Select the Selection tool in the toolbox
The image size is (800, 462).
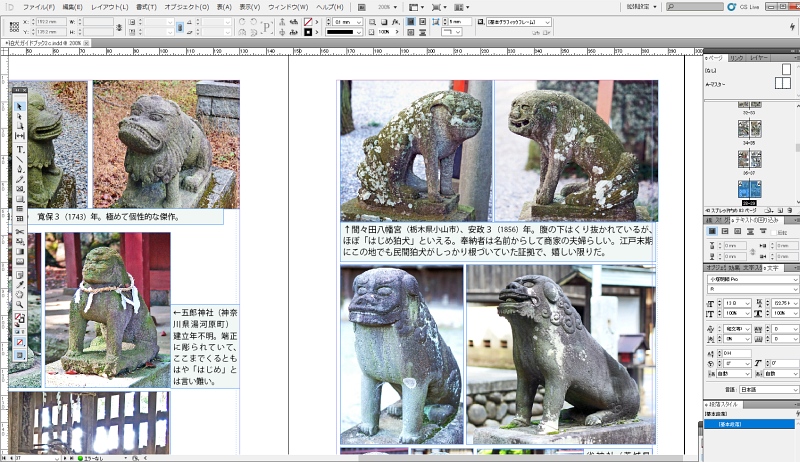20,106
